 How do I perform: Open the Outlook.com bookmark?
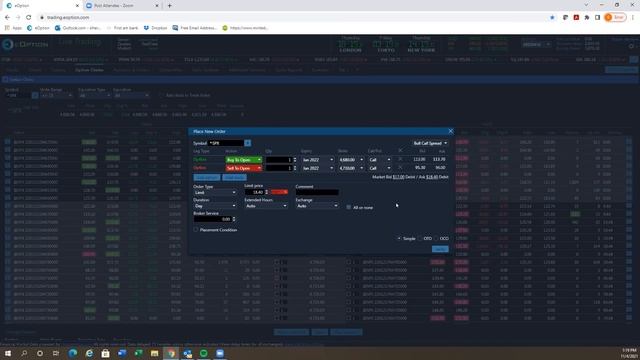(x=78, y=28)
